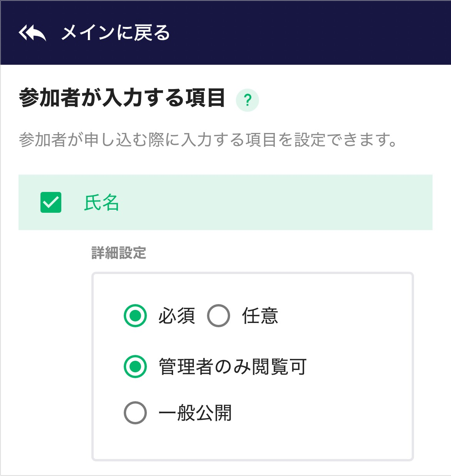This screenshot has width=451, height=476.
Task: Click the double back arrow icon
Action: point(32,33)
